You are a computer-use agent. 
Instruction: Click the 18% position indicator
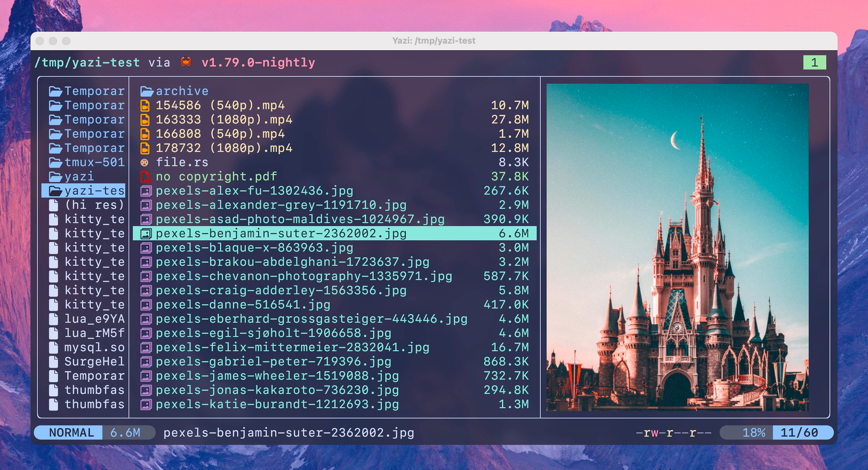pos(754,433)
